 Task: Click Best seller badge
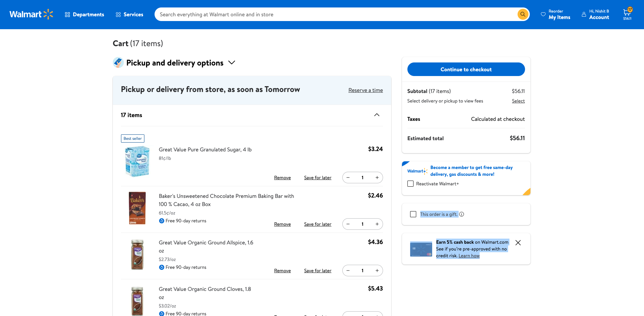tap(133, 138)
